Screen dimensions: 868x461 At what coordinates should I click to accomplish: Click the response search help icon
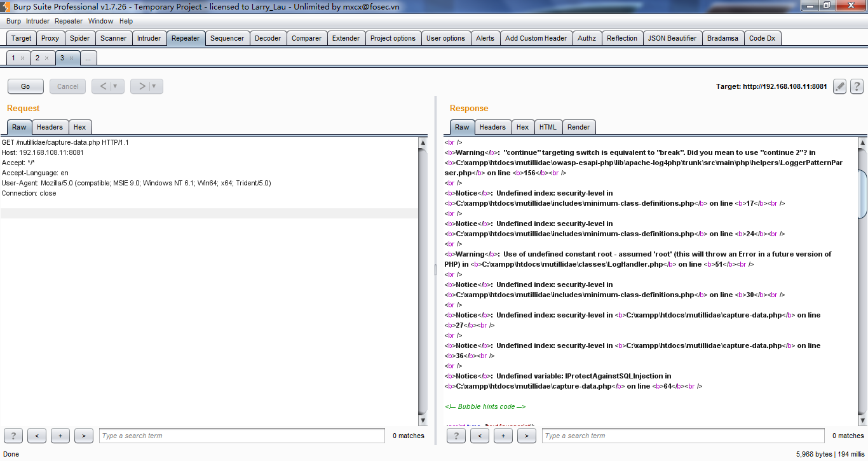456,436
